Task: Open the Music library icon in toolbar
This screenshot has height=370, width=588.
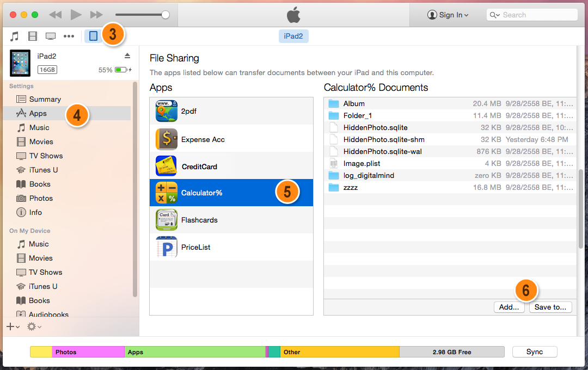Action: pos(14,36)
